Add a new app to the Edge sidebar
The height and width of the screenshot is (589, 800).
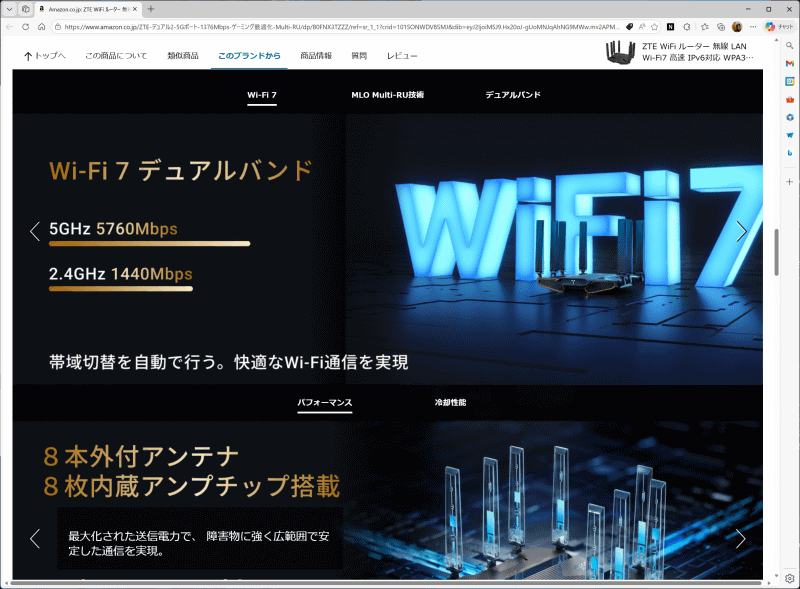pyautogui.click(x=790, y=181)
